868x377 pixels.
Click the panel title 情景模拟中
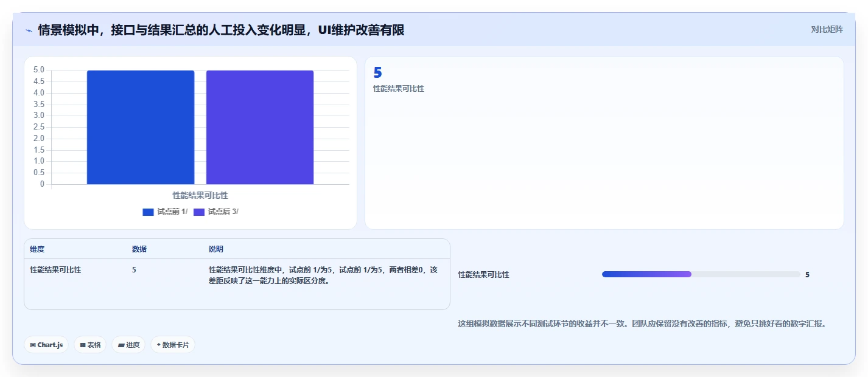[x=221, y=30]
